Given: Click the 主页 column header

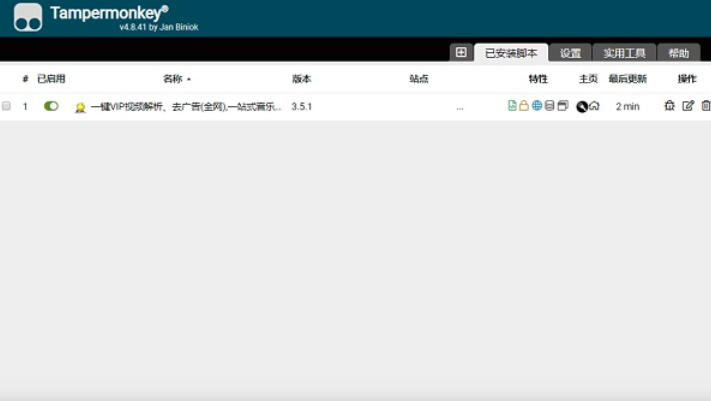Looking at the screenshot, I should [588, 79].
